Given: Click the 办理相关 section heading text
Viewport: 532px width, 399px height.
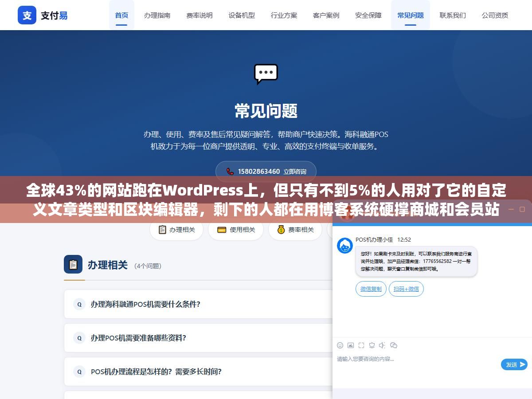Looking at the screenshot, I should (x=108, y=265).
